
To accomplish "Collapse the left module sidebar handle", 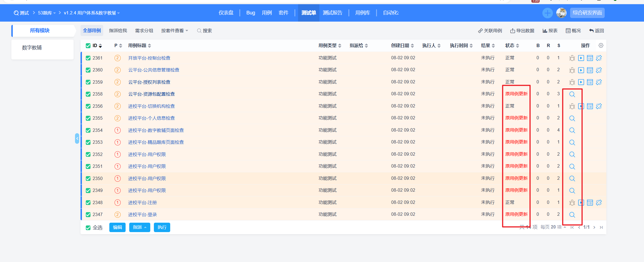I will click(77, 138).
